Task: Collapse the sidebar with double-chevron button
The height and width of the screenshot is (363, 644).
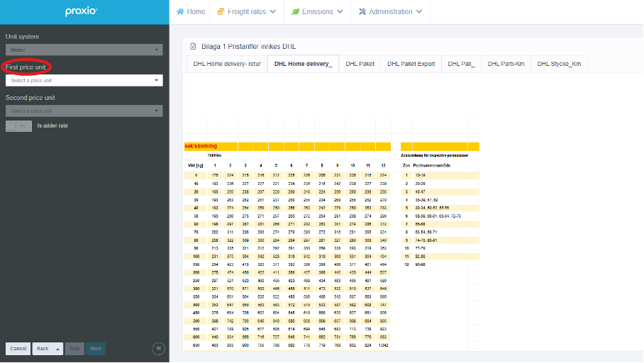Action: click(159, 349)
